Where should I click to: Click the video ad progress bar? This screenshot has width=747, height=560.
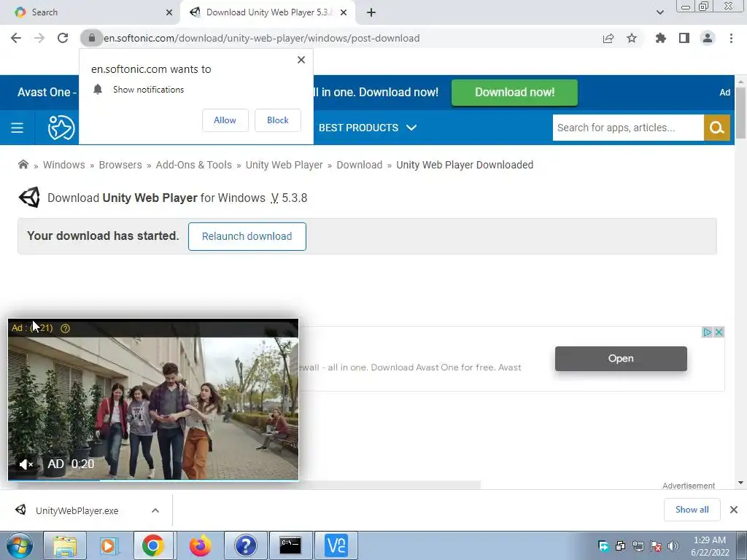pyautogui.click(x=153, y=480)
